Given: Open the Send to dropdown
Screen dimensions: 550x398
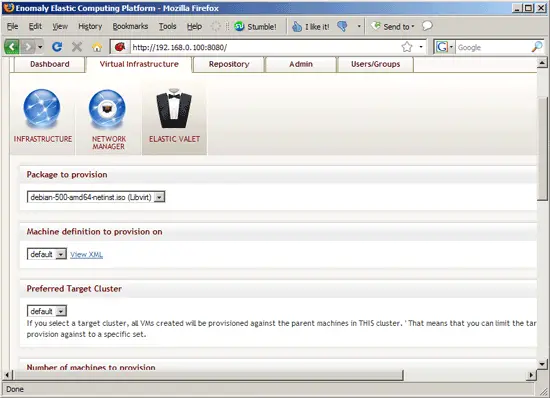Looking at the screenshot, I should click(x=393, y=26).
